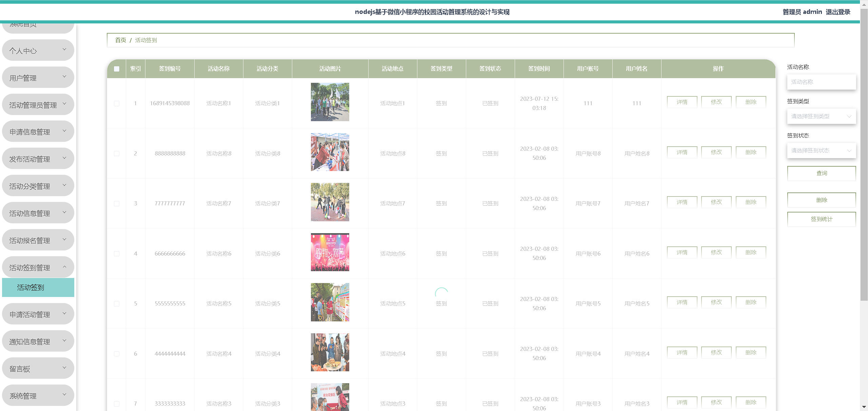This screenshot has width=868, height=411.
Task: Open the 请选择签到类型 dropdown
Action: [821, 116]
